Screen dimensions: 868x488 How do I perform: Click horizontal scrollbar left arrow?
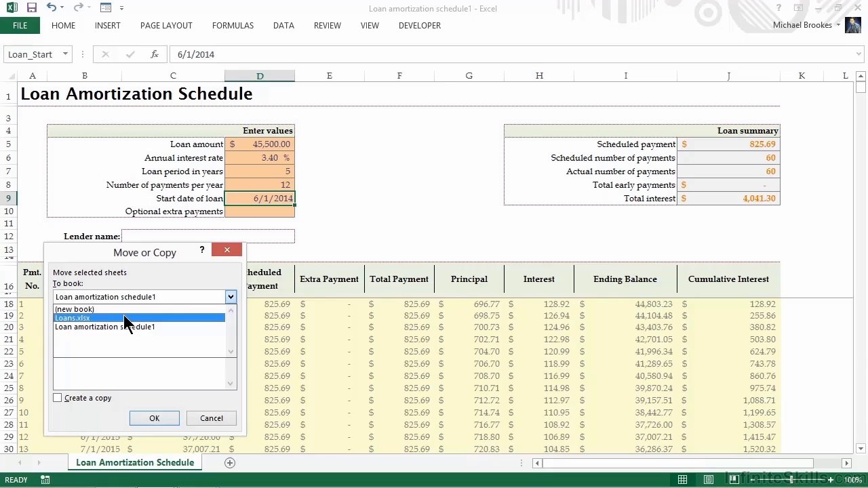coord(537,463)
